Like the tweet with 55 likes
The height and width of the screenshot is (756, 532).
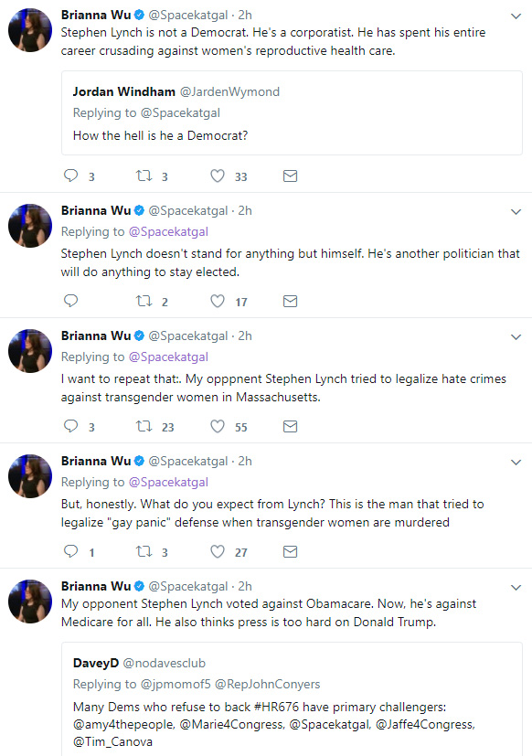pyautogui.click(x=218, y=427)
